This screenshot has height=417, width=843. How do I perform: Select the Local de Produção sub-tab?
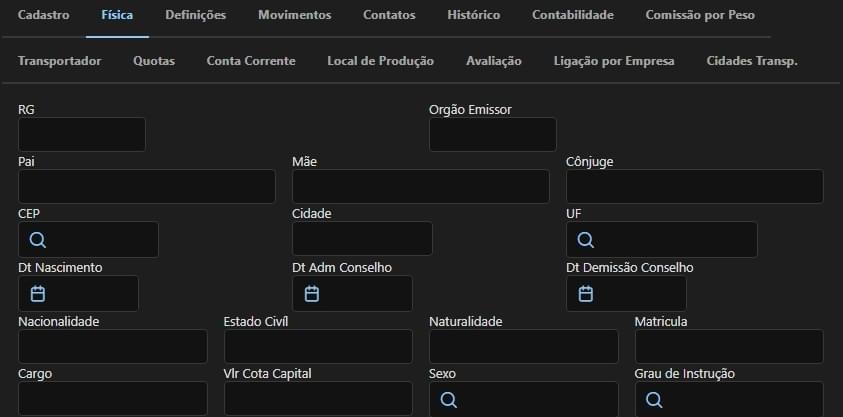pos(381,61)
